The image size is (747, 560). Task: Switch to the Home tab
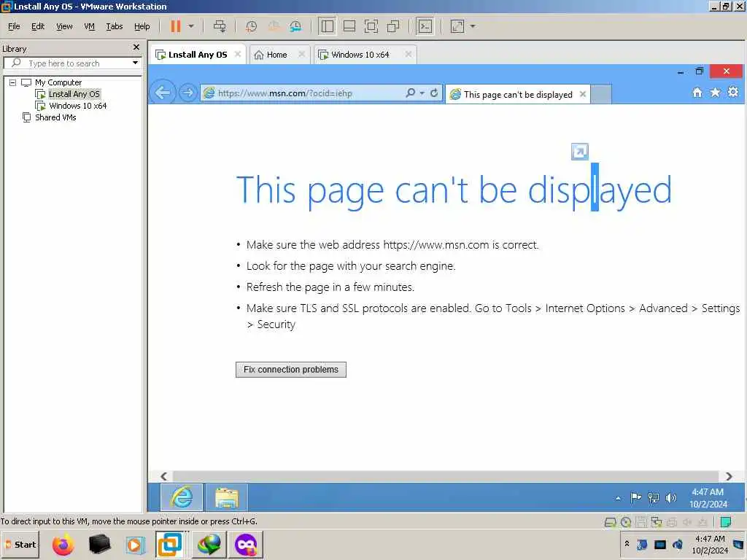pos(276,55)
